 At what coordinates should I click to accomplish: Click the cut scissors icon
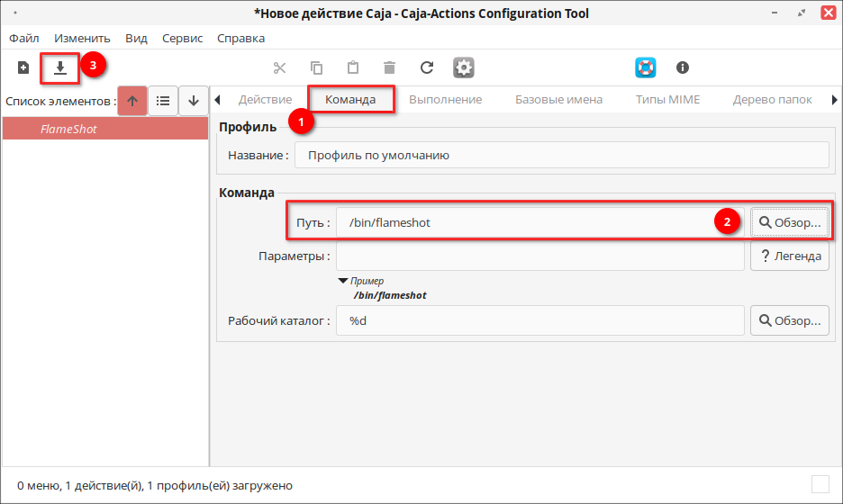point(279,67)
